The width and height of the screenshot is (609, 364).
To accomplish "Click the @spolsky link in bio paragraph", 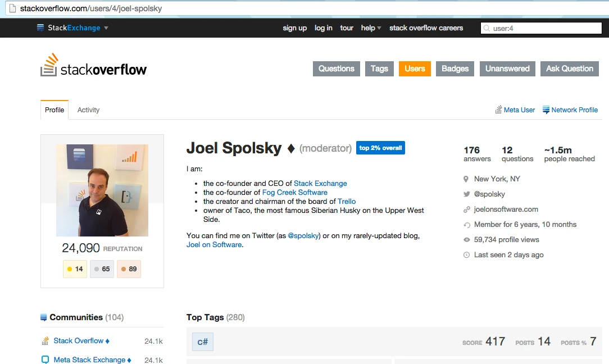I will pyautogui.click(x=303, y=236).
